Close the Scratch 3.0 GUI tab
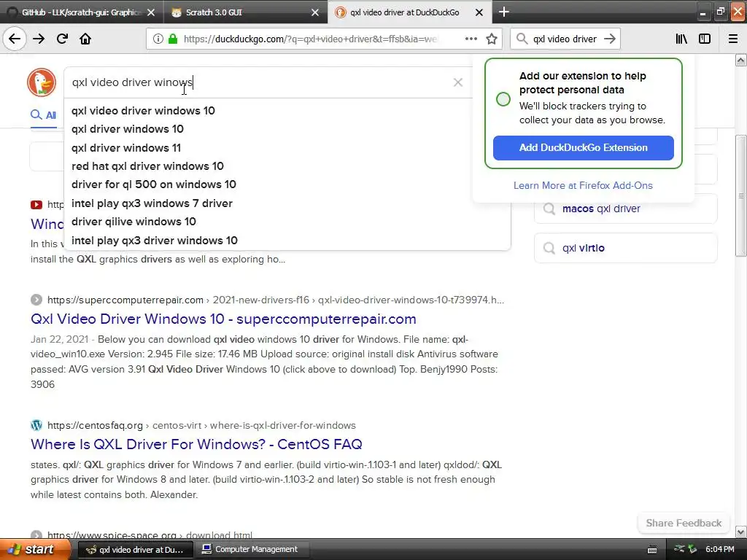747x560 pixels. click(x=315, y=12)
